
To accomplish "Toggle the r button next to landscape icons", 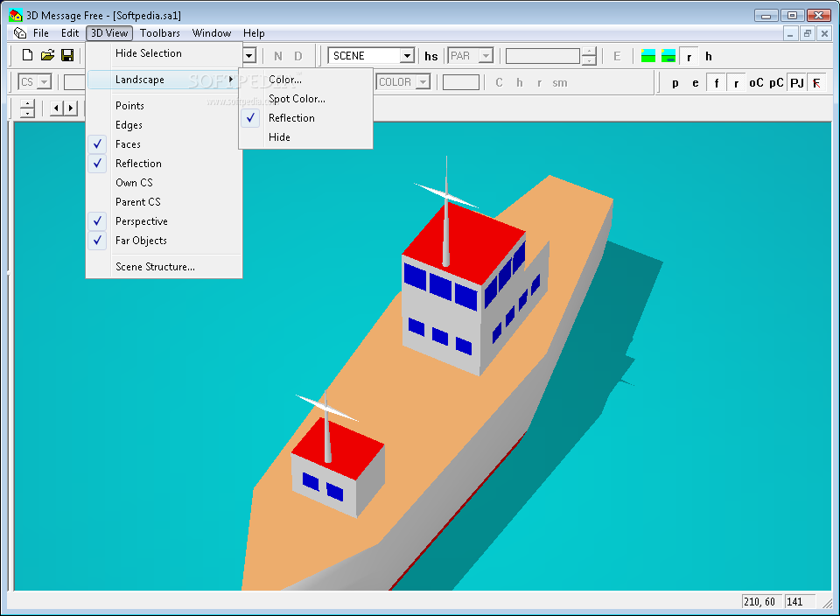I will coord(689,56).
